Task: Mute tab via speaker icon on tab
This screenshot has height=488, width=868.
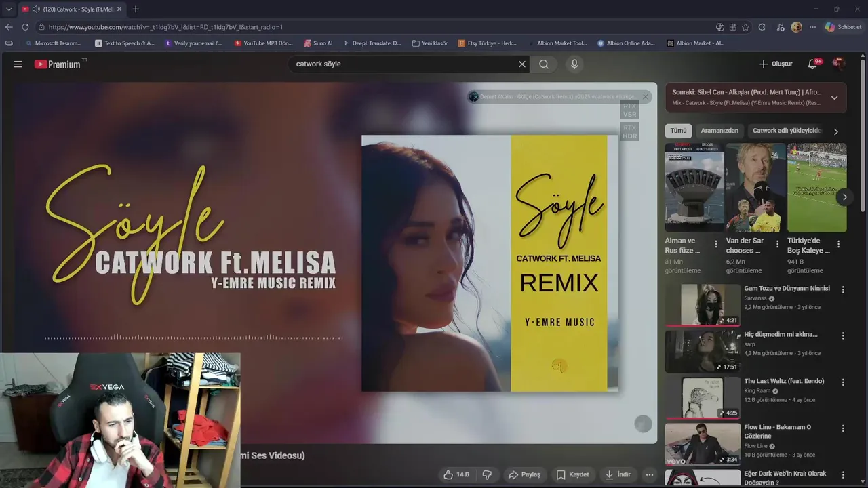Action: (36, 9)
